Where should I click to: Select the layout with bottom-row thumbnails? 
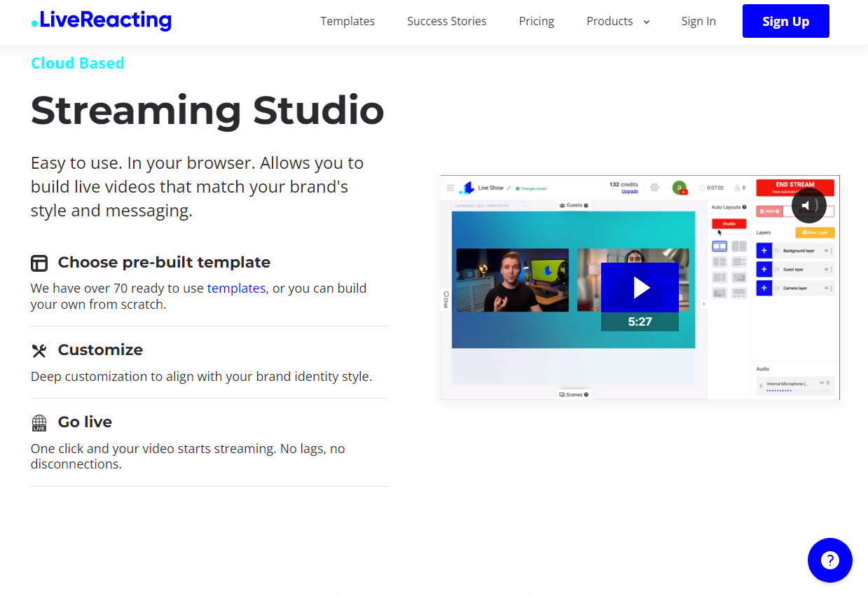point(739,293)
